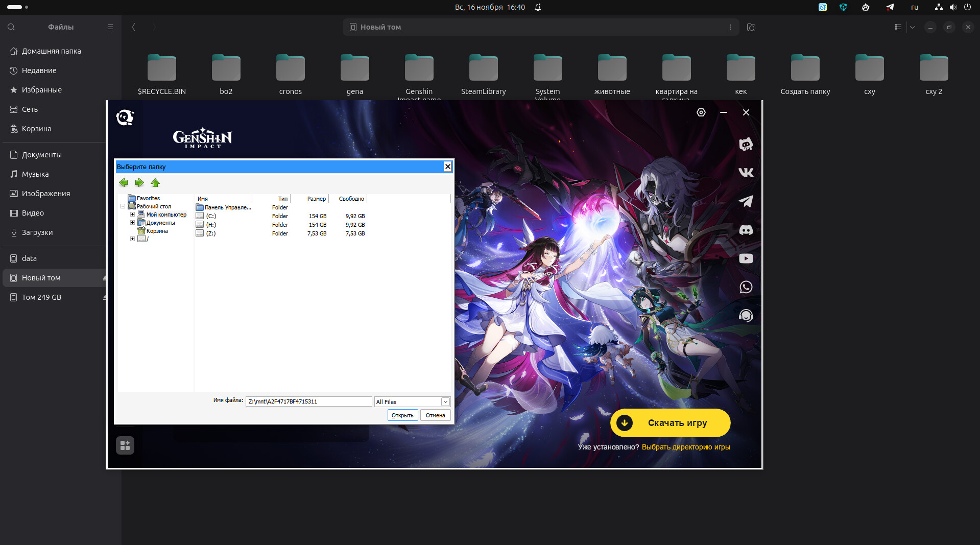Open launcher settings hexagon icon
980x545 pixels.
[701, 112]
